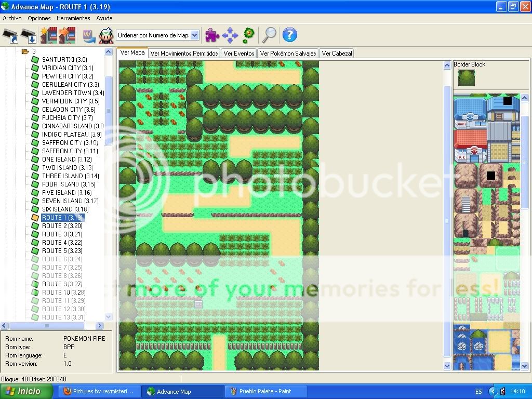
Task: Select ROUTE 2 (3.20) map
Action: click(x=62, y=226)
